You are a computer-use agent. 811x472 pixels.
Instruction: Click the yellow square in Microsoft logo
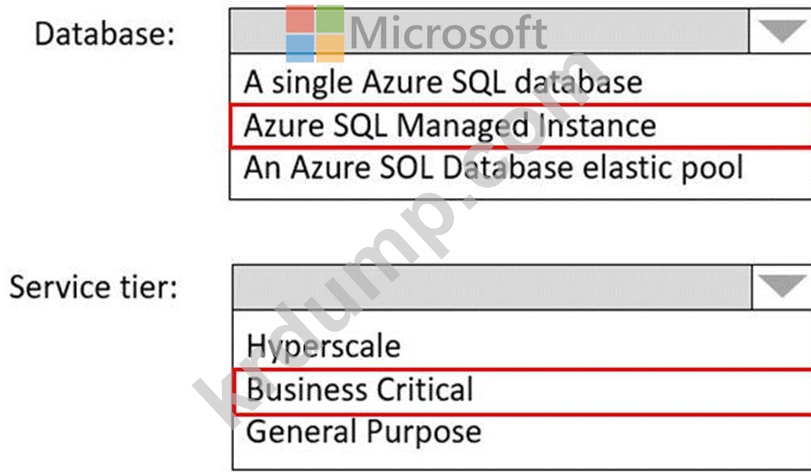tap(328, 48)
